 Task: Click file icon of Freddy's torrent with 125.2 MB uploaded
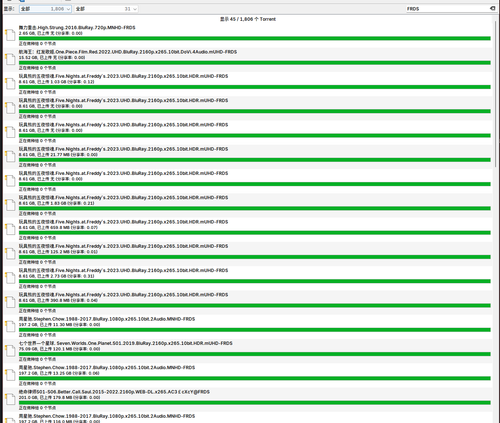point(10,253)
